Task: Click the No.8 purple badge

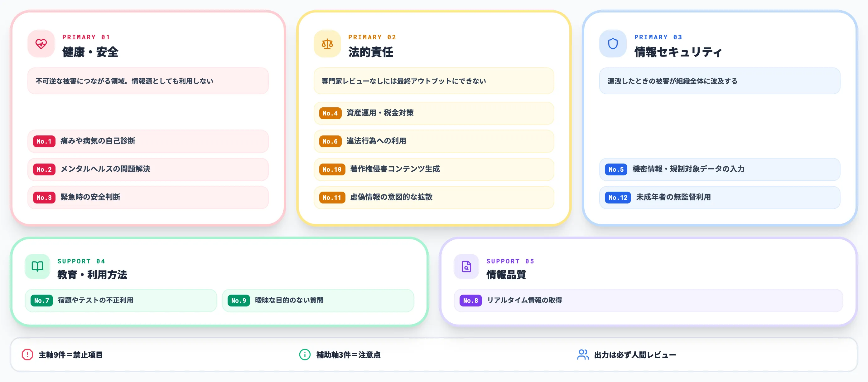Action: (471, 301)
